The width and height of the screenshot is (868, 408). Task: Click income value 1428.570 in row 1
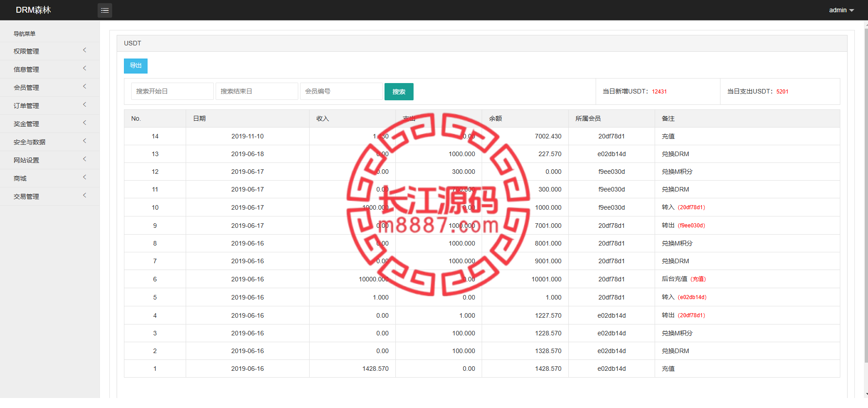coord(375,369)
